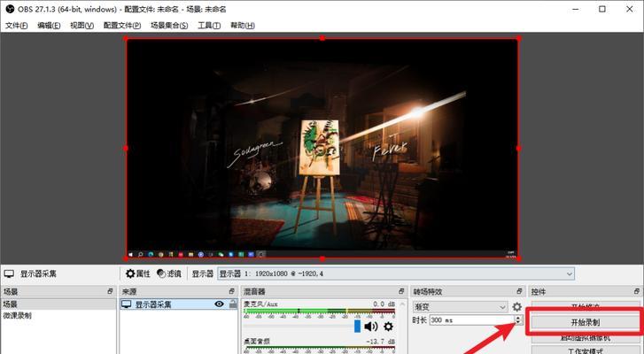Screen dimensions: 644x354
Task: Open the 配置文件(P) menu
Action: [x=122, y=26]
